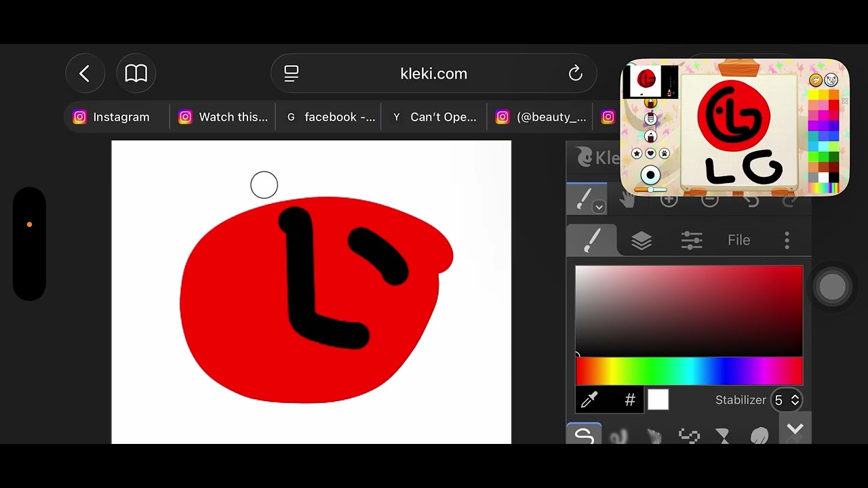Choose a hue on the rainbow slider
Image resolution: width=868 pixels, height=488 pixels.
689,371
